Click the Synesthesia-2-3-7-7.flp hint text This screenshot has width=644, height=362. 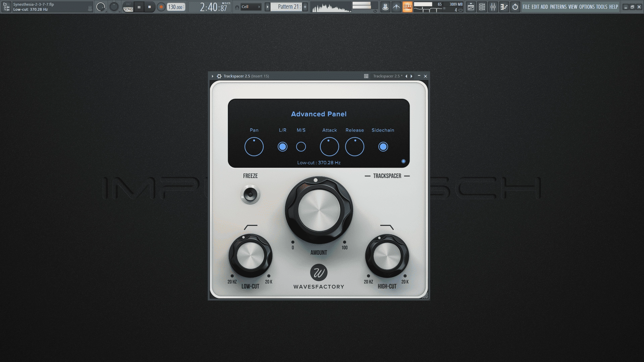point(34,4)
